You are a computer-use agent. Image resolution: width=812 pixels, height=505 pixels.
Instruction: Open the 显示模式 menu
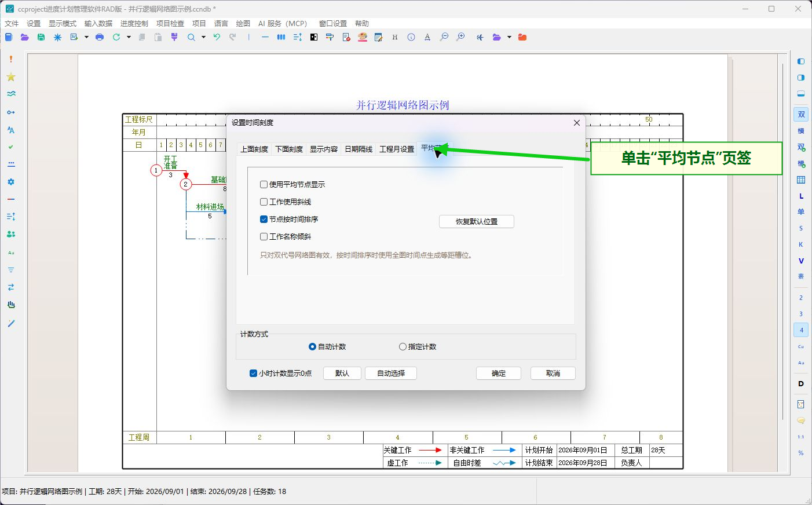(63, 23)
